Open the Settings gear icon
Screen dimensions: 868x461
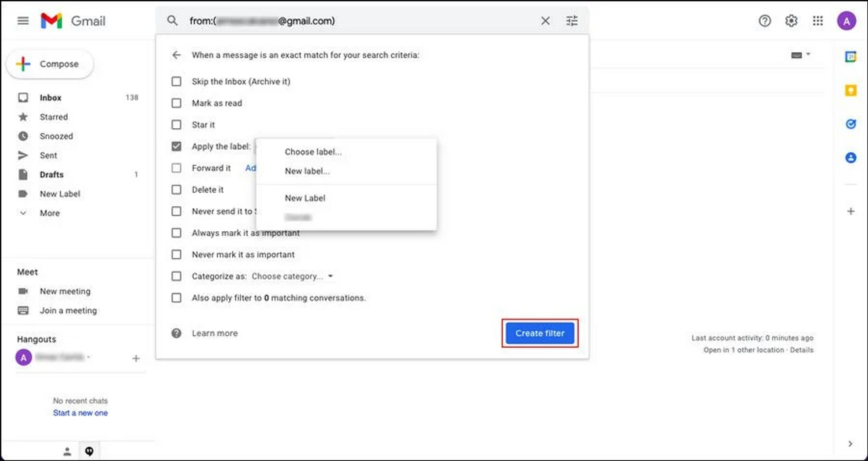coord(791,21)
